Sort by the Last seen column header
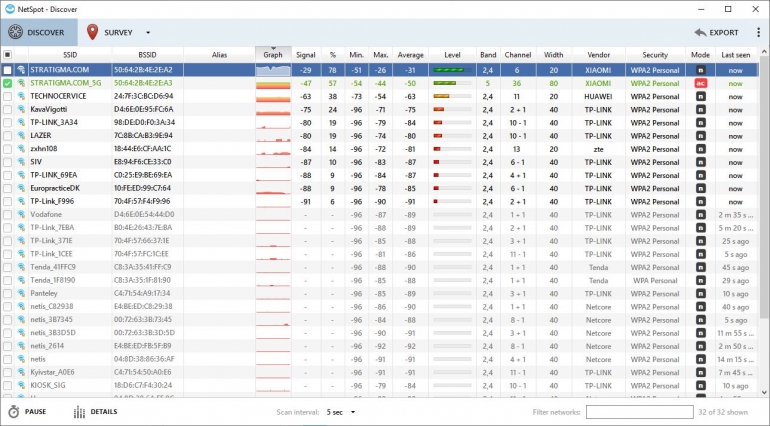Viewport: 770px width, 426px height. (736, 55)
